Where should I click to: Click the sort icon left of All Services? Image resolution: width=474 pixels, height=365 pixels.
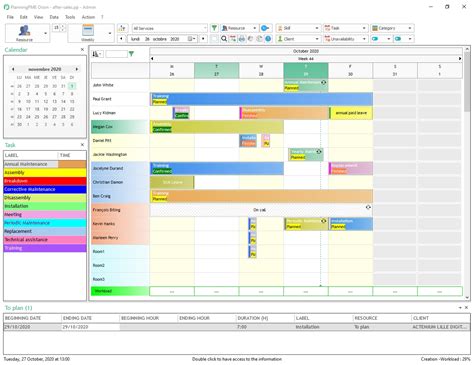click(122, 28)
